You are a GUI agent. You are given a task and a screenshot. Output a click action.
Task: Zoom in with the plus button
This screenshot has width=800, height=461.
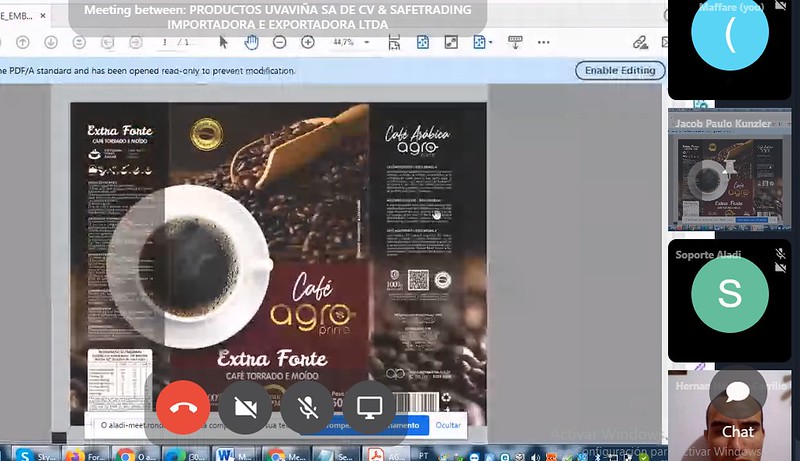tap(308, 42)
